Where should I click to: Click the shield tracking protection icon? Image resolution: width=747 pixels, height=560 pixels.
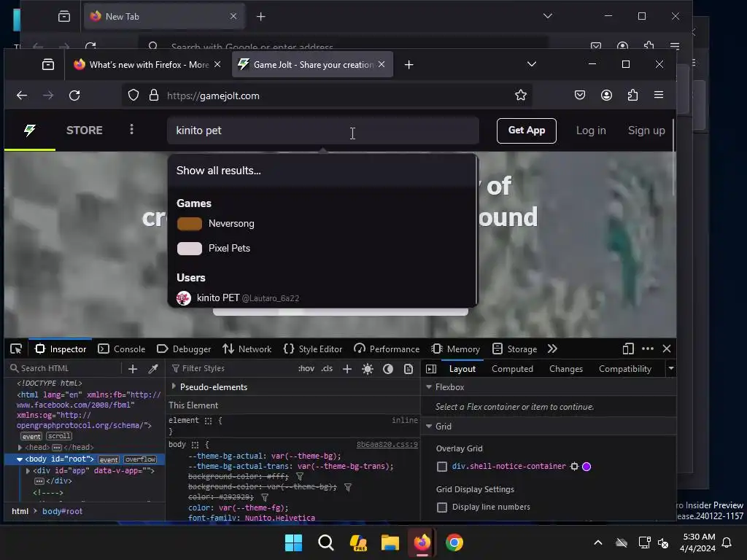(133, 96)
